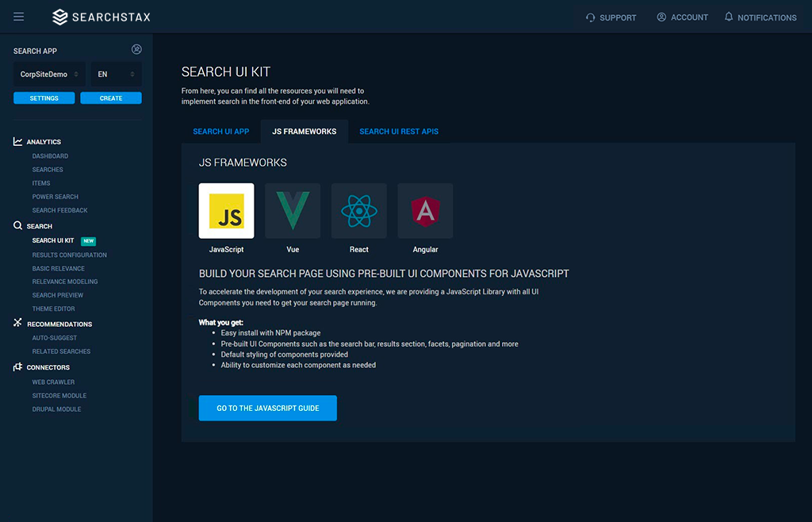Open the CorpSiteDemo app selector

pyautogui.click(x=48, y=74)
